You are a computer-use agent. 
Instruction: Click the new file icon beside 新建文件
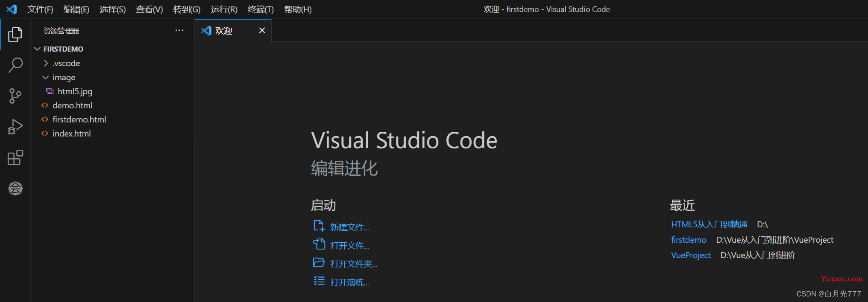[319, 226]
